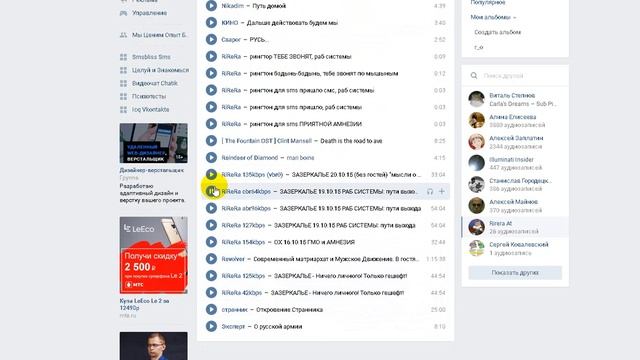Select Rirera At friend entry

(x=515, y=227)
